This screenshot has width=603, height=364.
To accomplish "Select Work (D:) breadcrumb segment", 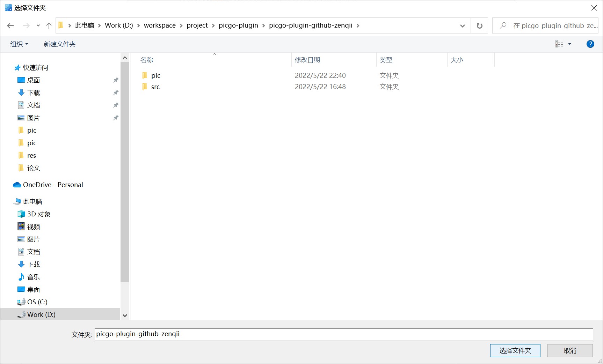I will click(119, 25).
